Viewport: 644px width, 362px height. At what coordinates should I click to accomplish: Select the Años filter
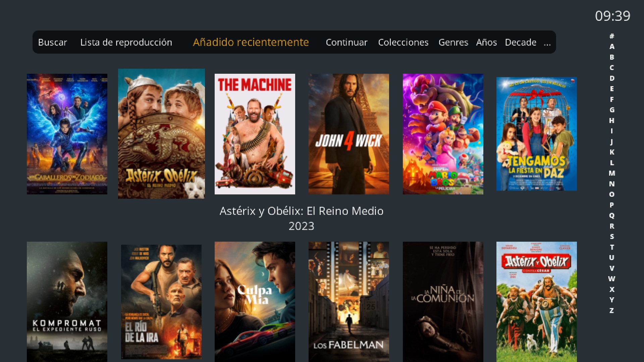(486, 42)
